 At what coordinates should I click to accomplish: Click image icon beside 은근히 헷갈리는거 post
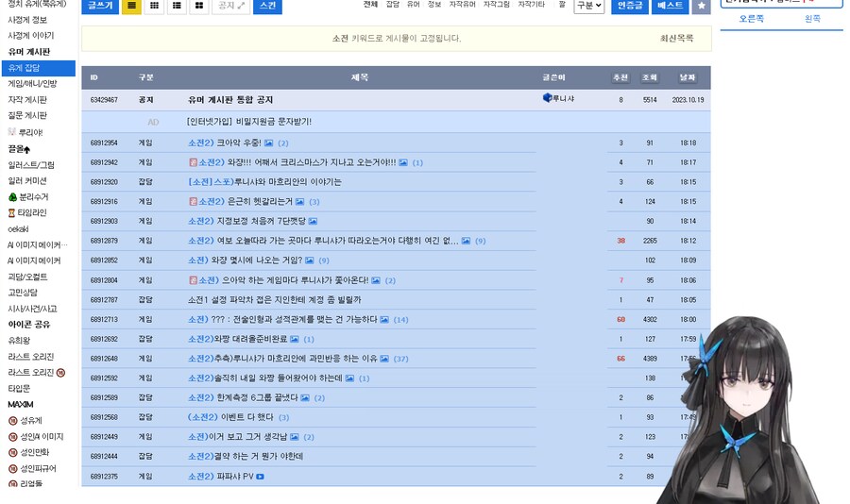click(299, 202)
